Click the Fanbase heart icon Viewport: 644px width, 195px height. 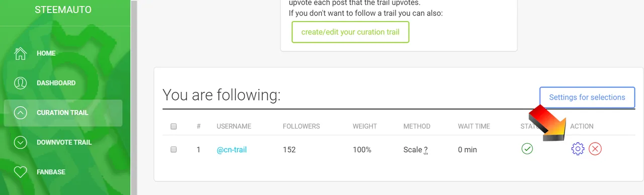pyautogui.click(x=20, y=172)
